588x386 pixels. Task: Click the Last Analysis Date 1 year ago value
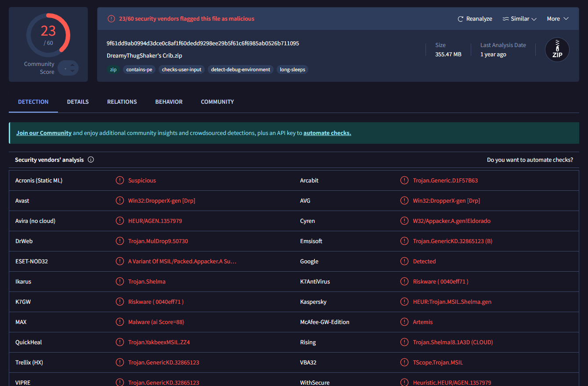click(493, 55)
